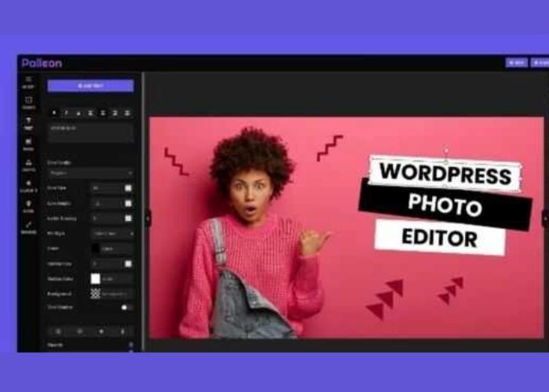Open the Font Family dropdown

(91, 173)
